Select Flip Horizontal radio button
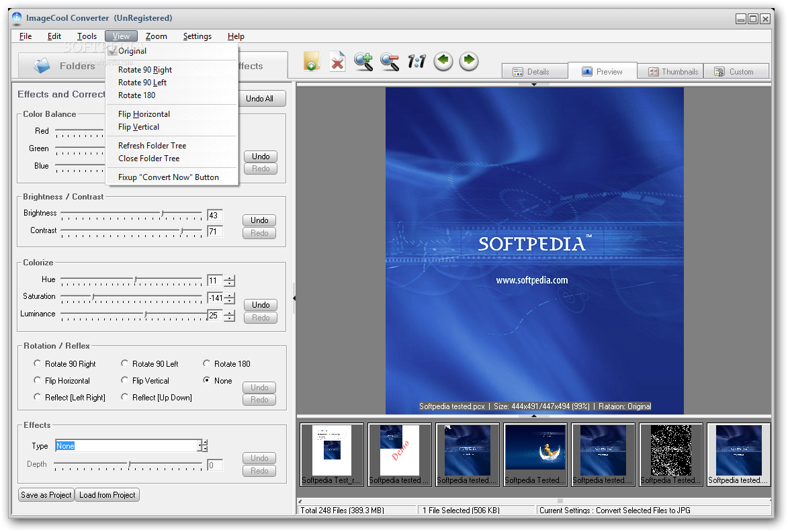788x532 pixels. [x=37, y=380]
